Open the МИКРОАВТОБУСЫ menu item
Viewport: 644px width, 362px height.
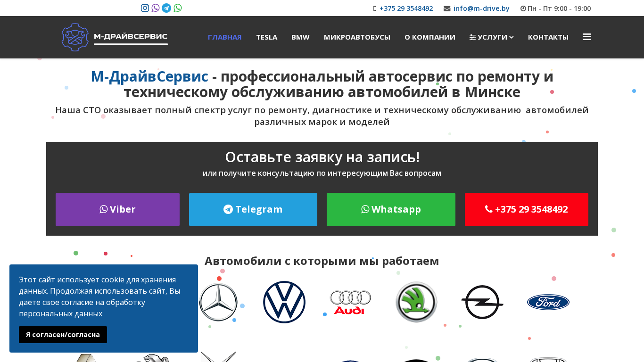[x=357, y=37]
